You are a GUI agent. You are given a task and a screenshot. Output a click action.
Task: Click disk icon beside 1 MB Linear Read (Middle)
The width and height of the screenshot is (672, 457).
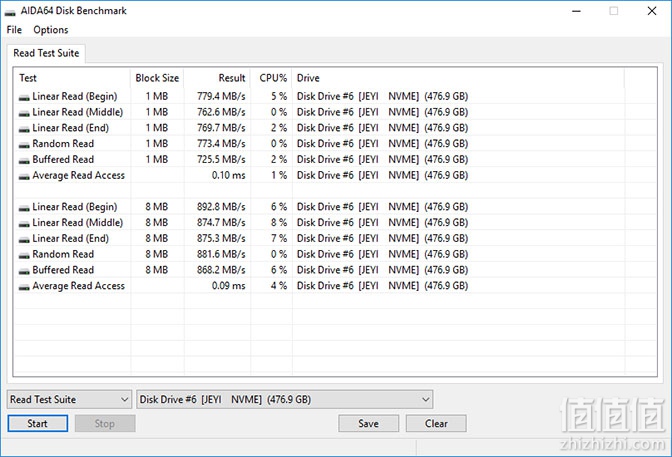[x=24, y=114]
